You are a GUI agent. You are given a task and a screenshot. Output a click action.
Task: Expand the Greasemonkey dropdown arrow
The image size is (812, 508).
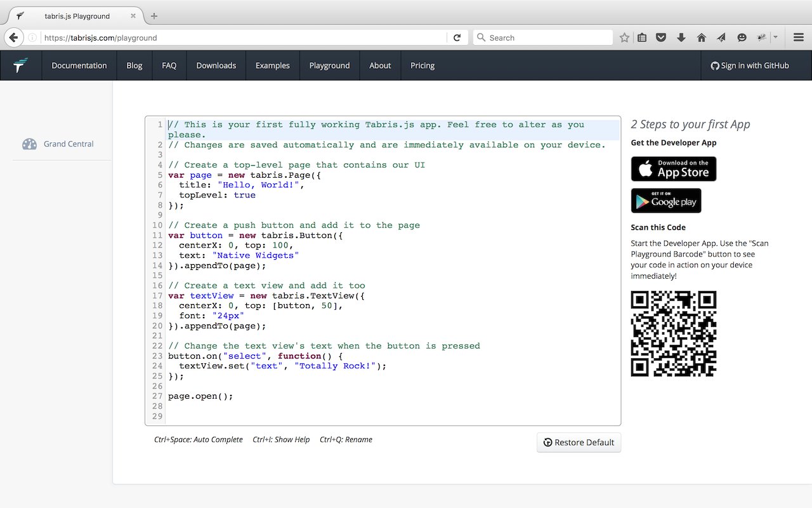(x=775, y=37)
